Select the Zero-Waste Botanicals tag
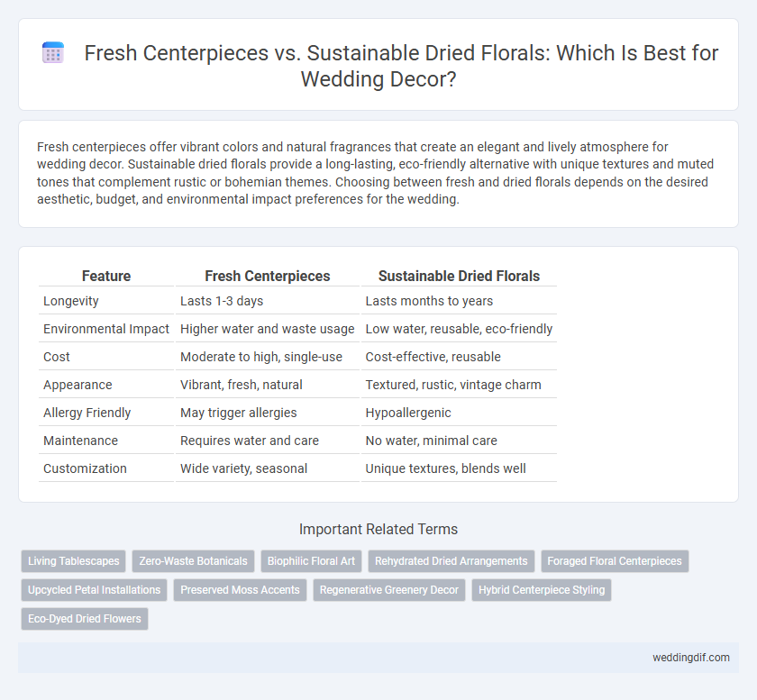 [x=193, y=561]
